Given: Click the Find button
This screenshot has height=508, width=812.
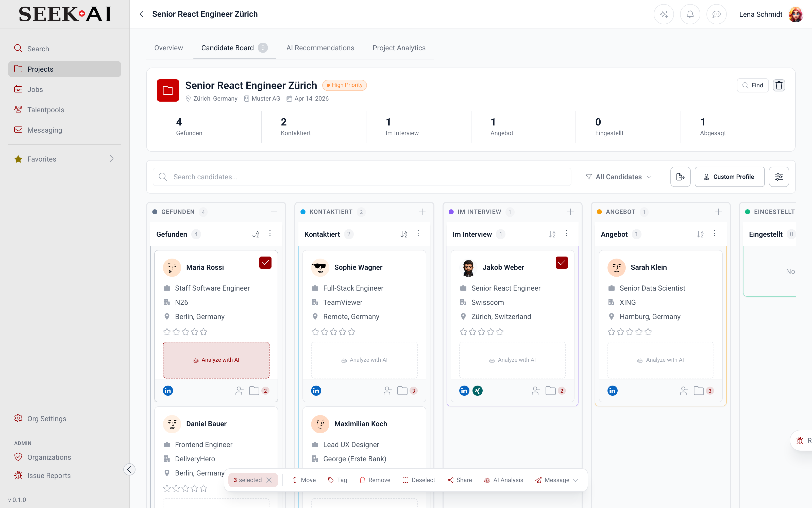Looking at the screenshot, I should 753,85.
